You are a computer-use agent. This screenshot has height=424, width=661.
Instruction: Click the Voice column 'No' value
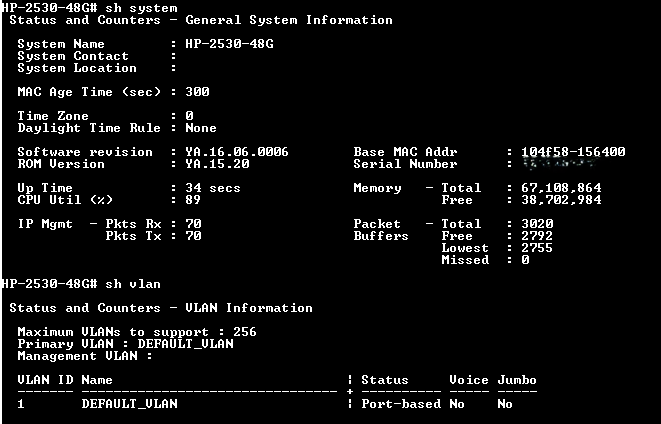point(457,404)
